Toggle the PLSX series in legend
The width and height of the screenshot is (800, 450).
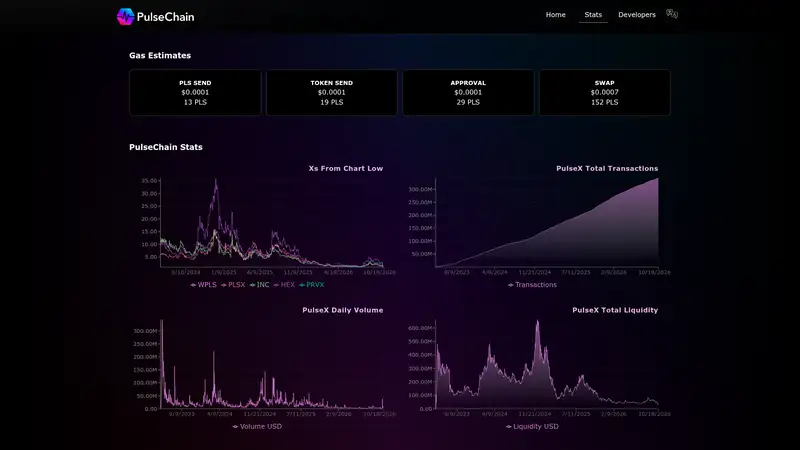[233, 285]
